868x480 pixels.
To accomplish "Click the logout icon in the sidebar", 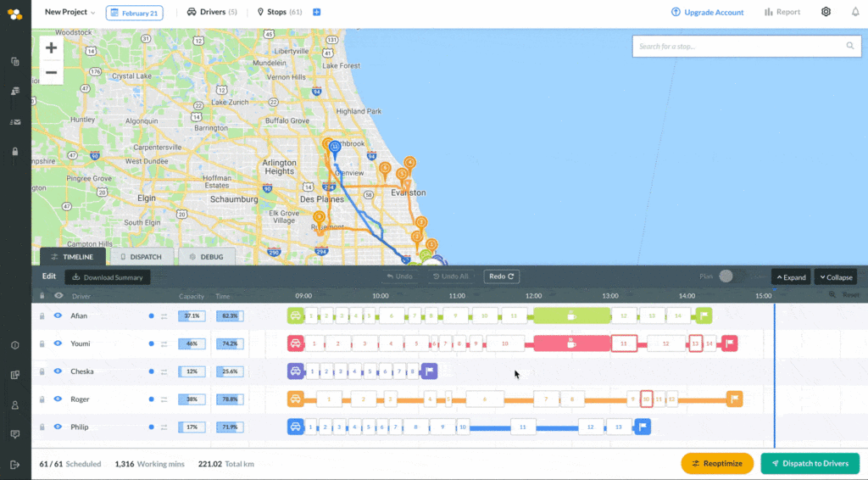I will 15,465.
